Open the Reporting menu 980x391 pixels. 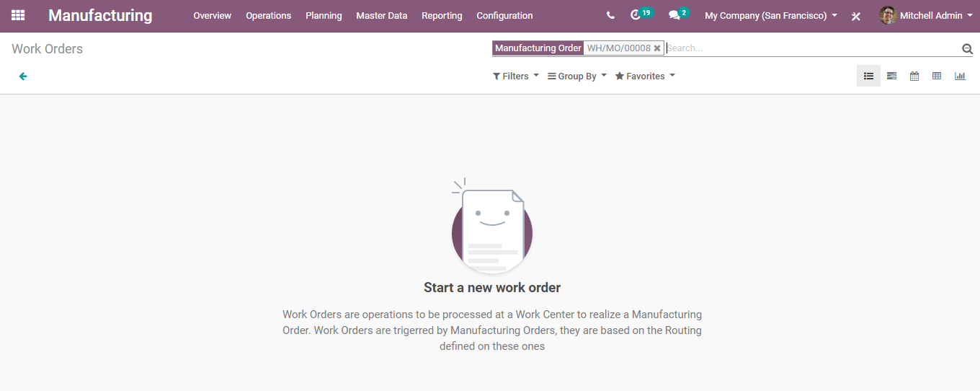[442, 15]
